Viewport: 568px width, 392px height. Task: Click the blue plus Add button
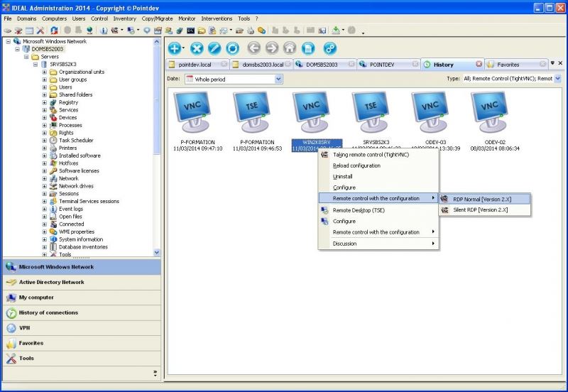coord(175,48)
